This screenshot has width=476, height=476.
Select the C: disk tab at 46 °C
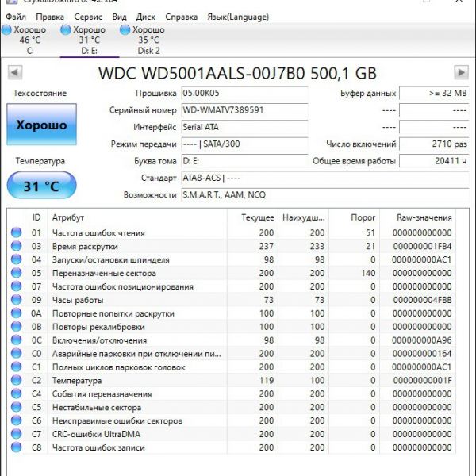[x=30, y=40]
